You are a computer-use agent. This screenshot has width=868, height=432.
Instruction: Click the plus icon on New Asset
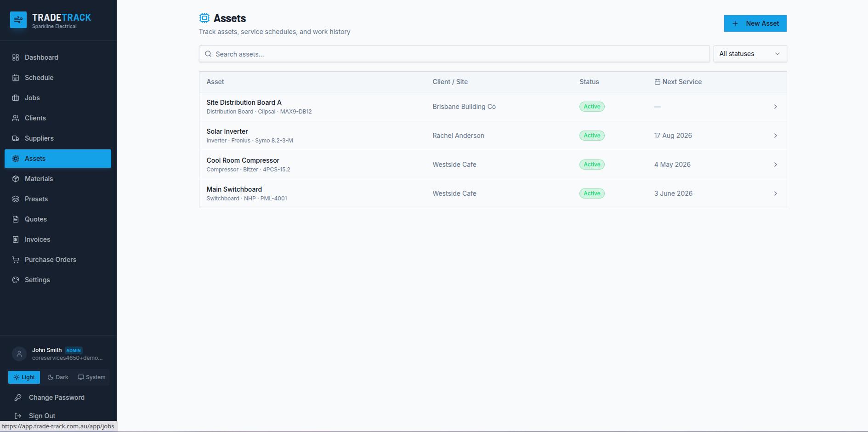(x=735, y=23)
